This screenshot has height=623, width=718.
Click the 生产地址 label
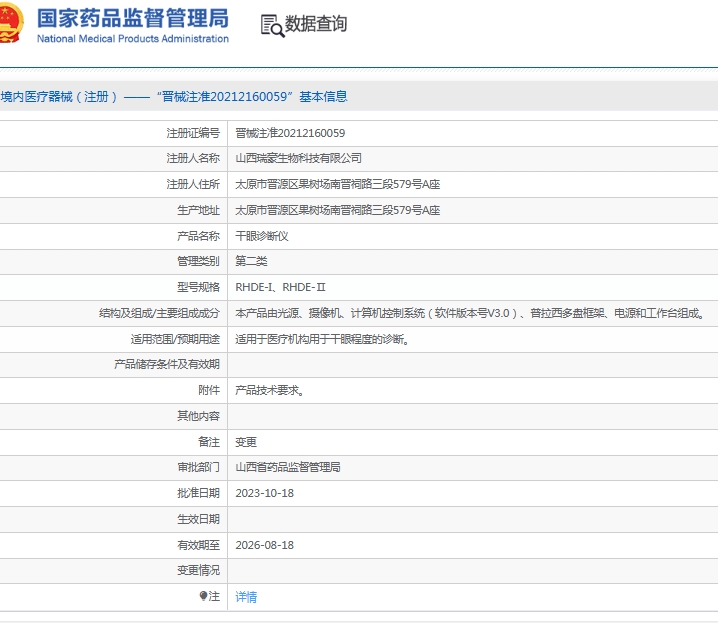point(198,211)
